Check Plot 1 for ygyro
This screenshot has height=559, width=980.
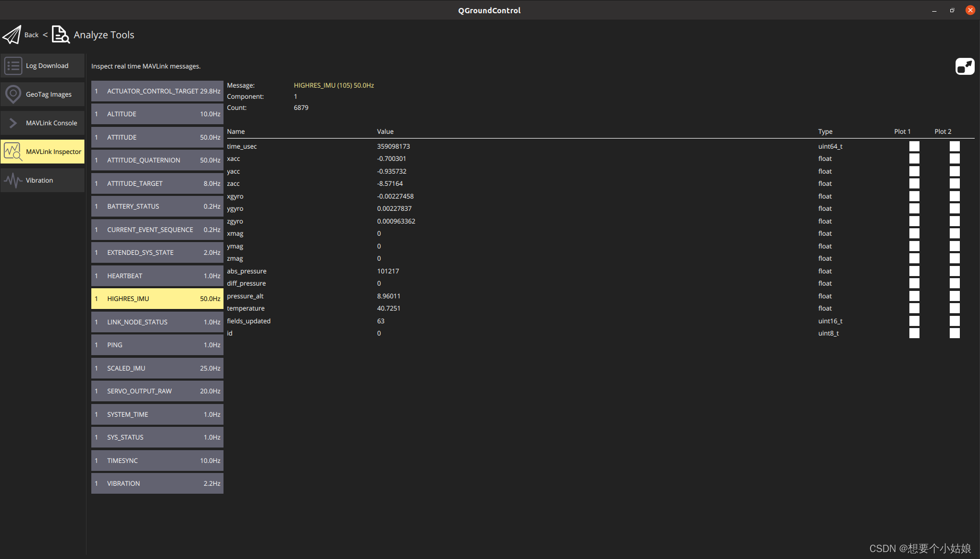(914, 209)
